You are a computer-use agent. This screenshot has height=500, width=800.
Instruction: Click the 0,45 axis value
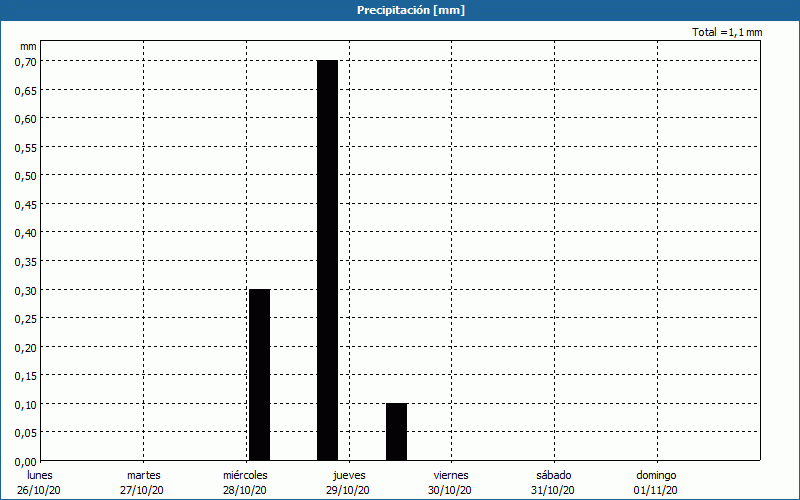tap(26, 205)
